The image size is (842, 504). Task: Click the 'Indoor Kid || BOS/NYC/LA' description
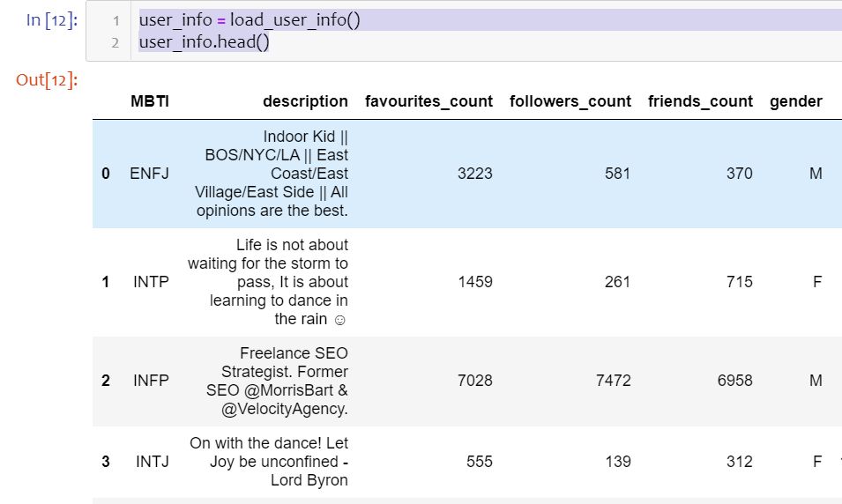pyautogui.click(x=272, y=174)
